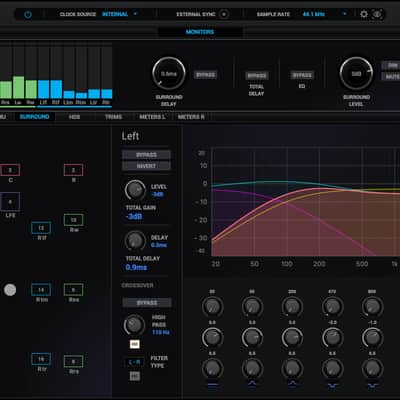This screenshot has height=400, width=400.
Task: Toggle the Total Delay BYPASS button
Action: click(257, 76)
